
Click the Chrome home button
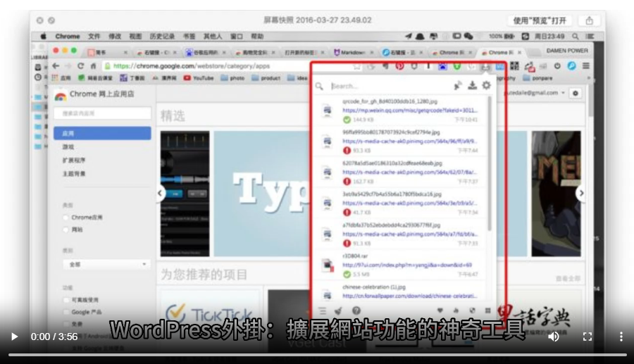[94, 66]
